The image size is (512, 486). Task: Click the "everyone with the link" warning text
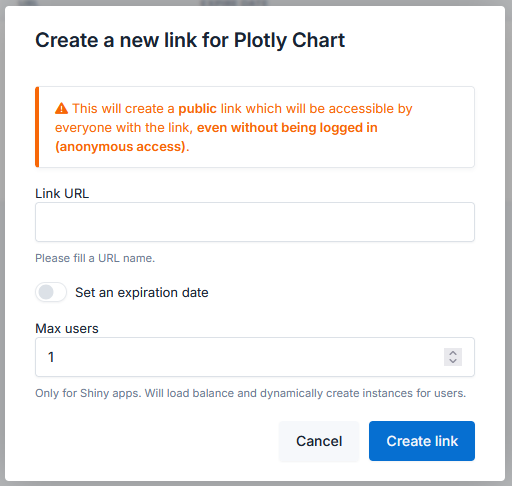[x=124, y=128]
